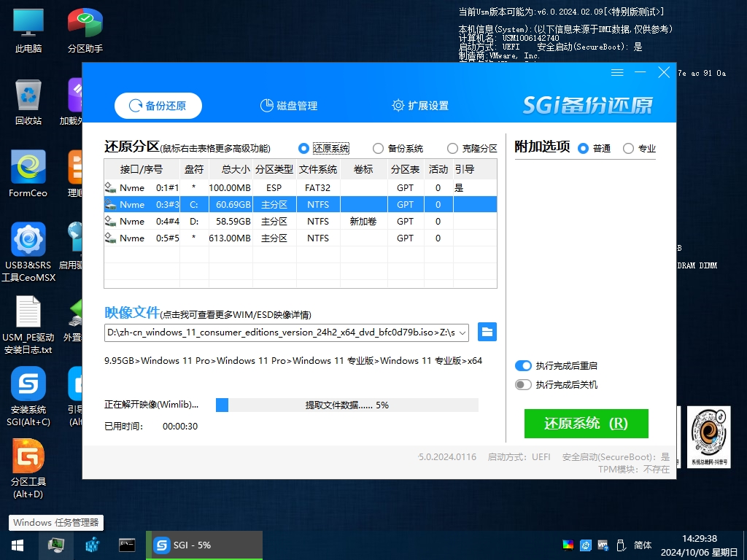Viewport: 747px width, 560px height.
Task: Toggle 执行完成后重启 switch off
Action: pyautogui.click(x=523, y=366)
